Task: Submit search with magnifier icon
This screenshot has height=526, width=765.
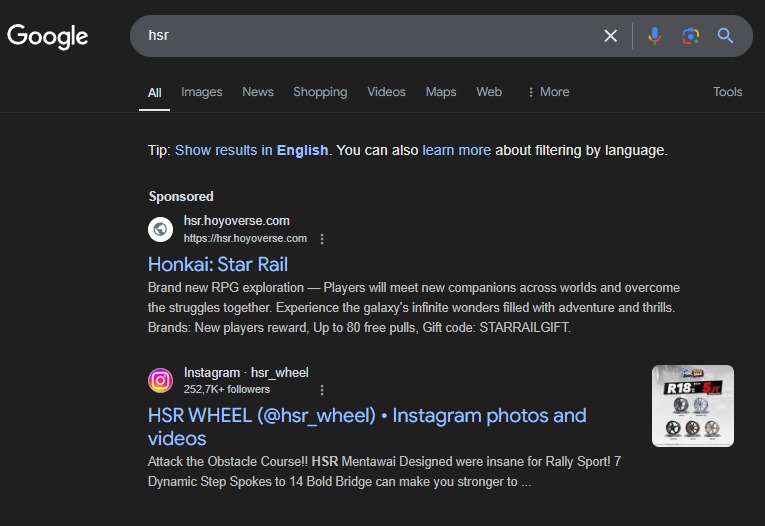Action: (x=726, y=36)
